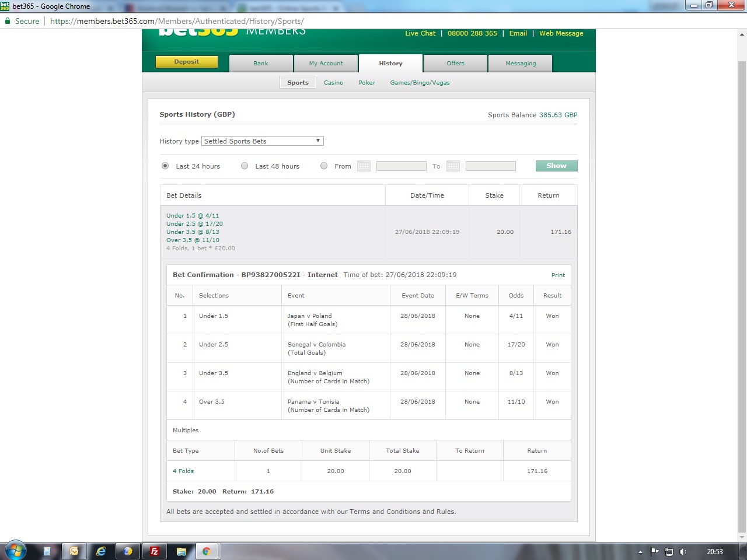Screen dimensions: 747x560
Task: Open the History type dropdown
Action: coord(262,141)
